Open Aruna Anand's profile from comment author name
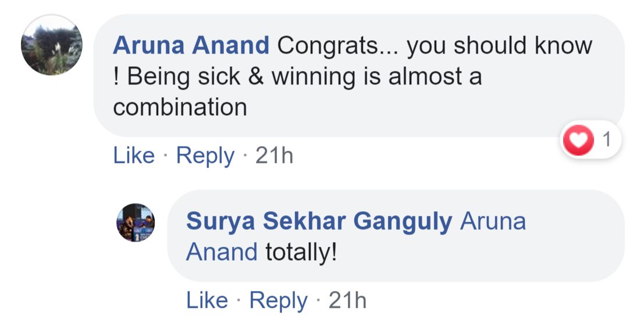644x316 pixels. pyautogui.click(x=191, y=45)
